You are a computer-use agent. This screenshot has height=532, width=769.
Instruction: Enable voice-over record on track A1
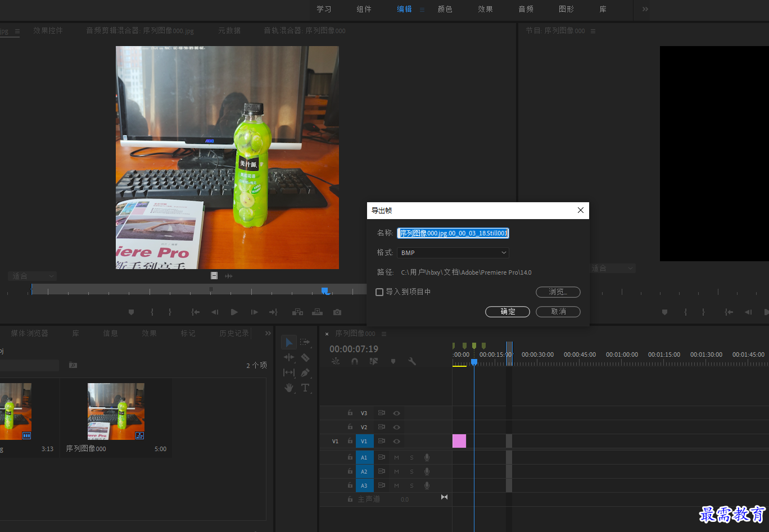427,457
